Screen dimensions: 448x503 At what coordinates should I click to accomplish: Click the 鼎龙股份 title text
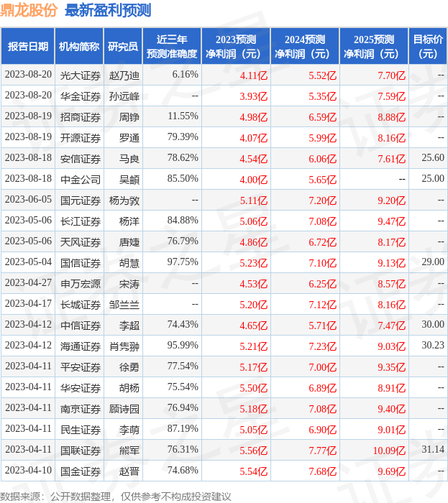point(29,10)
